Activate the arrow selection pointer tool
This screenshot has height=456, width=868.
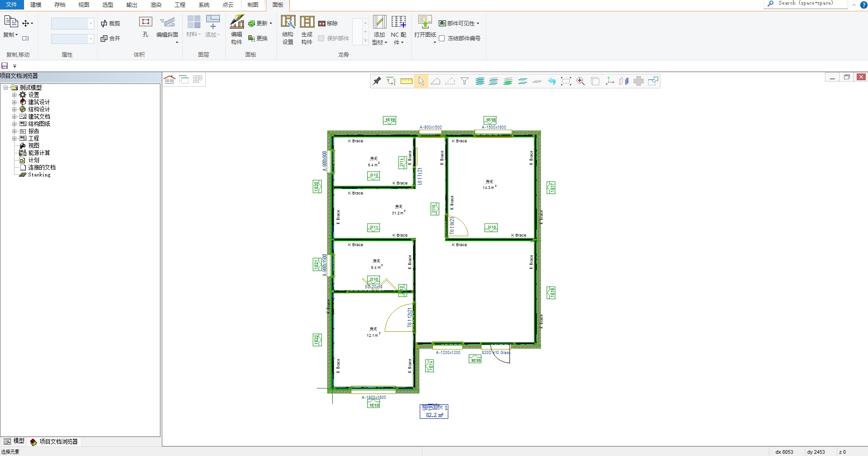point(421,81)
